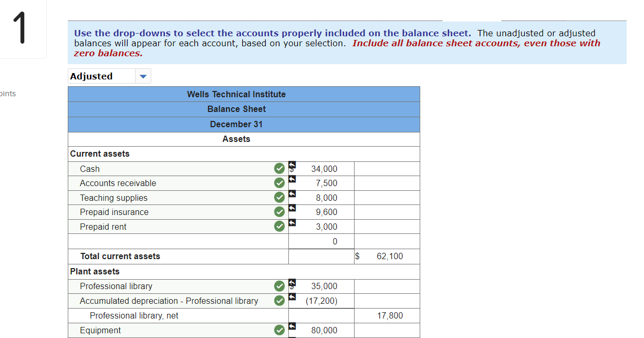Undo the Prepaid insurance entry
Screen dimensions: 644x338
point(292,209)
